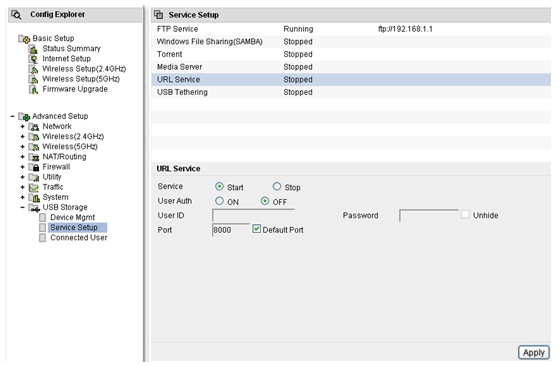Open Status Summary page
Screen dimensions: 559x365
click(71, 48)
